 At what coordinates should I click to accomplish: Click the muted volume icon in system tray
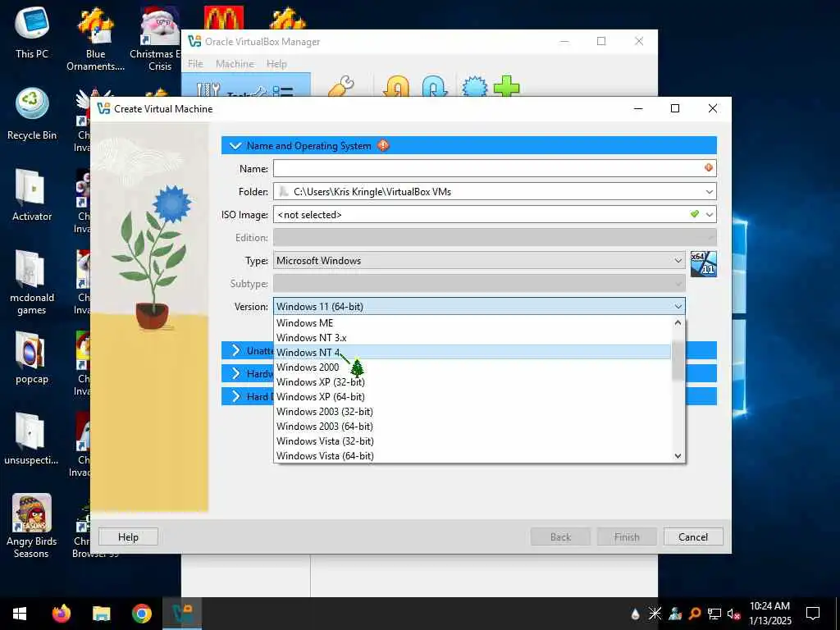[733, 614]
